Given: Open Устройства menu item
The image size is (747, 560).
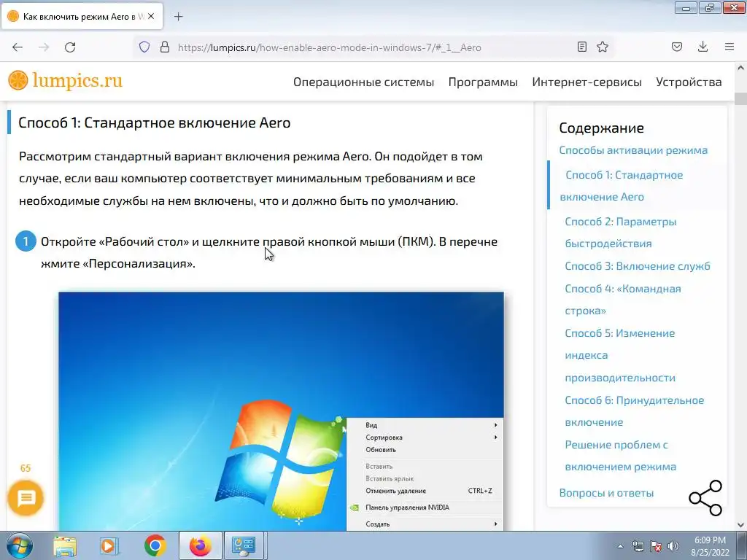Looking at the screenshot, I should [689, 82].
